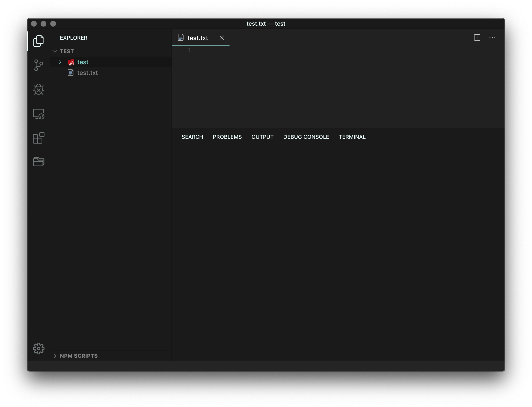Screen dimensions: 532x407
Task: Click the window title test.txt — test
Action: click(266, 23)
